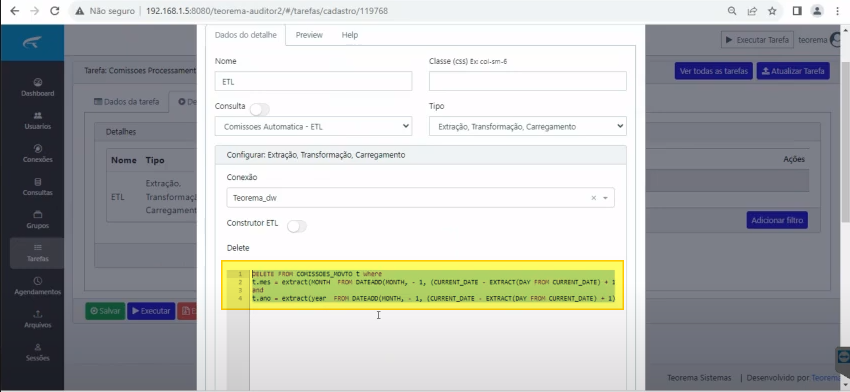The width and height of the screenshot is (850, 392).
Task: Open browser profile avatar
Action: click(817, 11)
